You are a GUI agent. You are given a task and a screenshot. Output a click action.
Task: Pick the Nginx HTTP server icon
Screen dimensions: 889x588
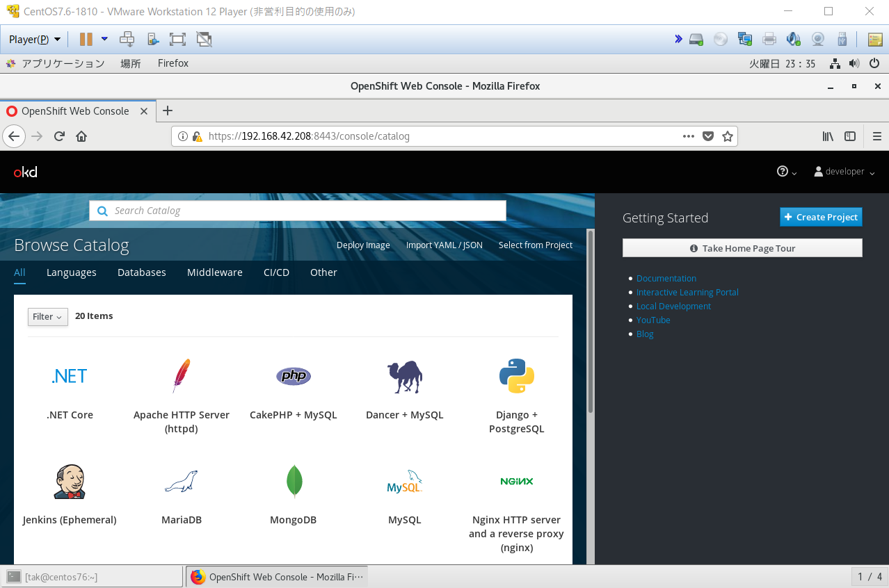[x=517, y=481]
